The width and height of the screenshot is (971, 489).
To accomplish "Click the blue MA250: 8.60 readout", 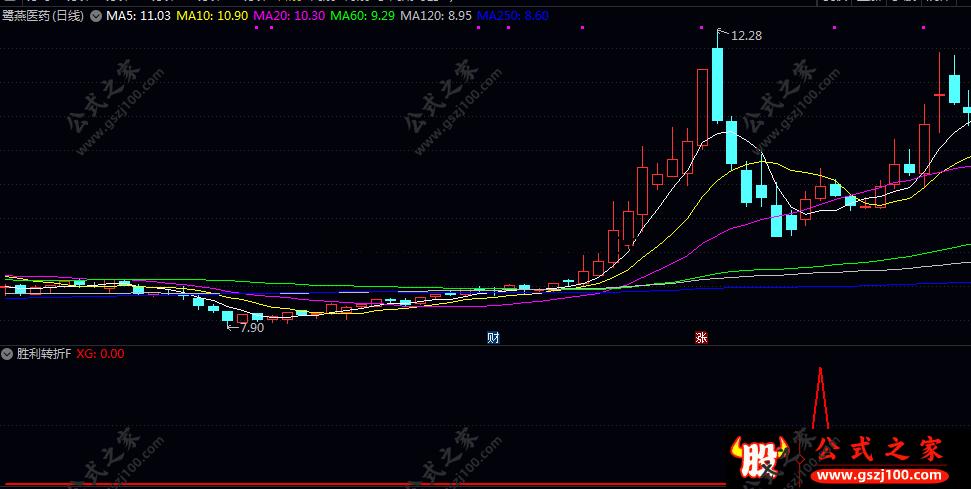I will coord(513,16).
